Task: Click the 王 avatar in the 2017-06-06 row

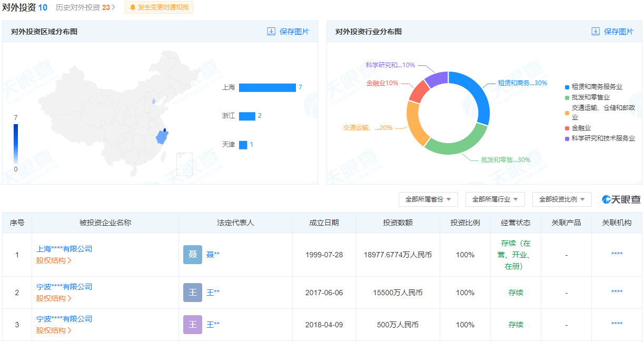Action: [192, 293]
